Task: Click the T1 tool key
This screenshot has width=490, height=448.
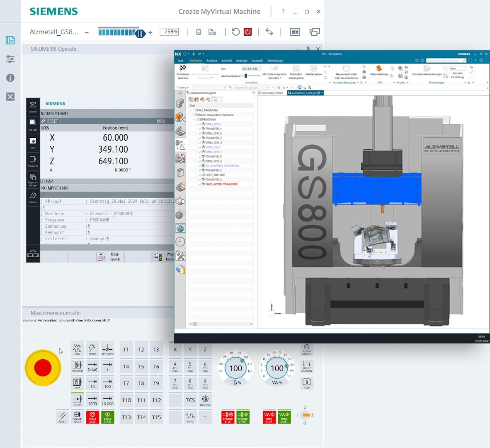Action: (126, 350)
